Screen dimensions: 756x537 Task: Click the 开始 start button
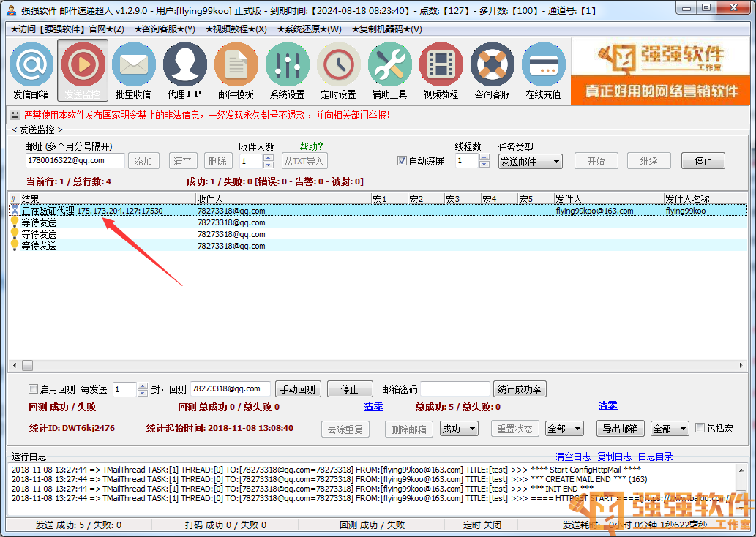[596, 161]
